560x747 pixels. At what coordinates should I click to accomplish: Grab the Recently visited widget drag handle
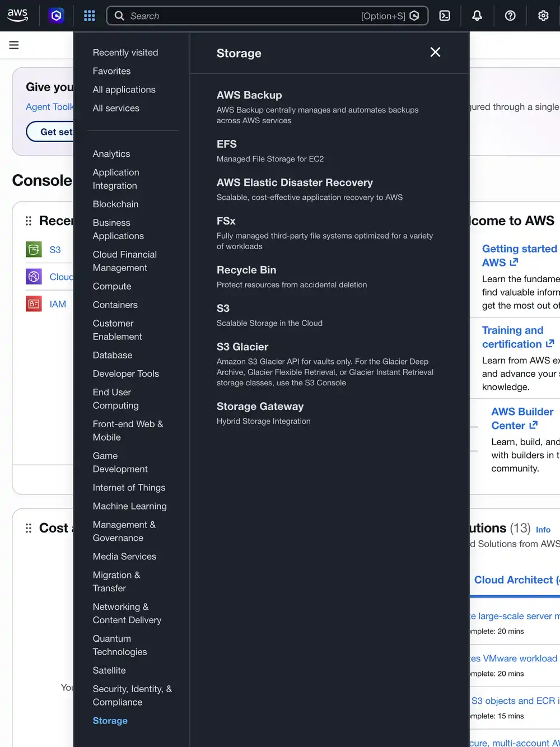[x=29, y=221]
